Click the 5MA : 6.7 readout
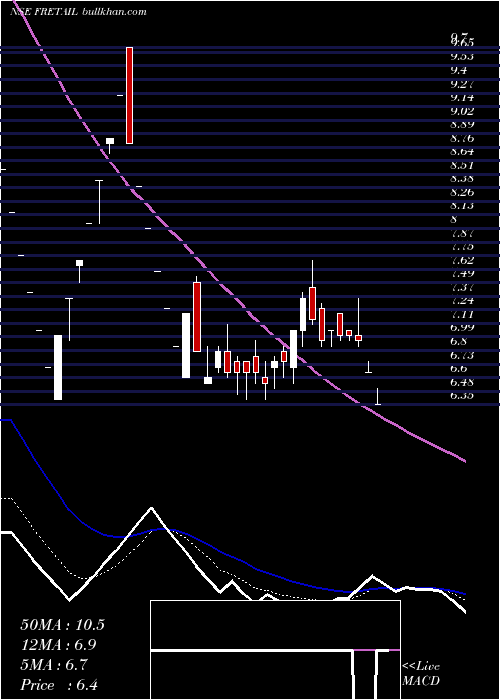500x700 pixels. [x=54, y=665]
